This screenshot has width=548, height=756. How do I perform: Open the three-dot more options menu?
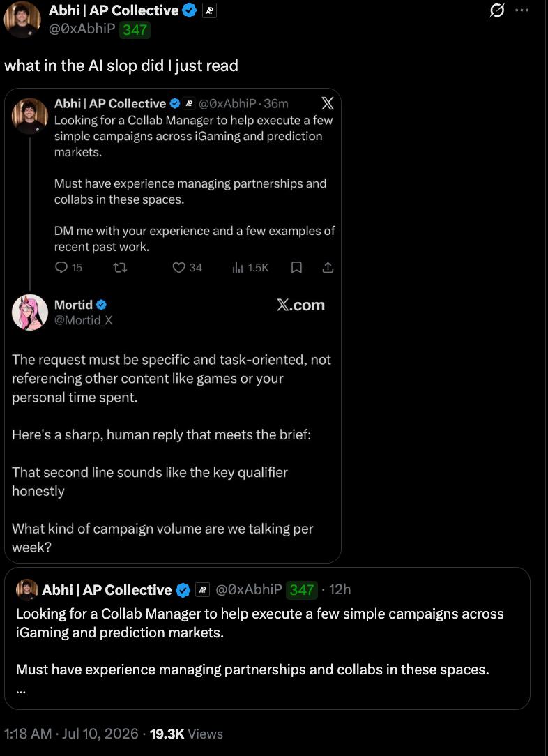(522, 10)
